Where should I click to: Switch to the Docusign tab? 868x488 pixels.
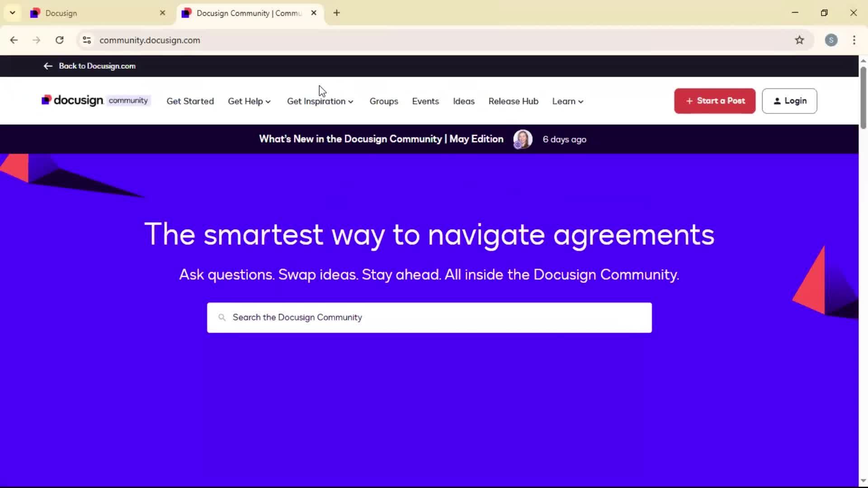click(x=99, y=13)
